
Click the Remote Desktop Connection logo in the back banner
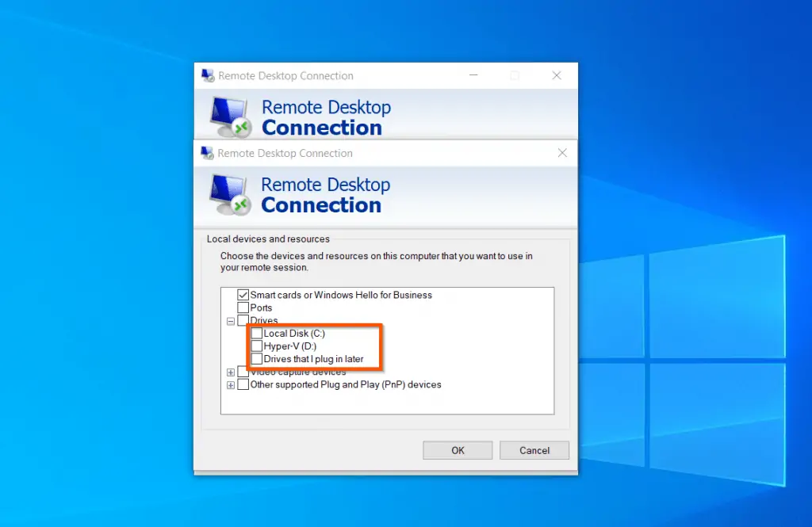[x=230, y=116]
